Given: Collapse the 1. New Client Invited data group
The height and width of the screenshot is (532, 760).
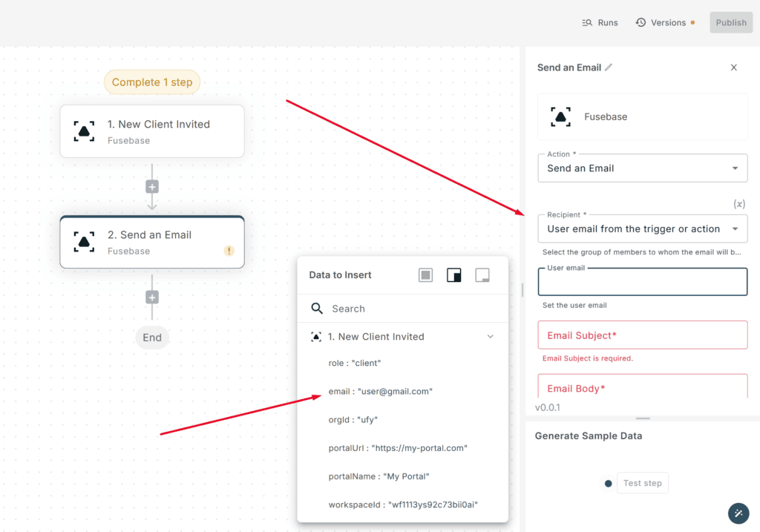Looking at the screenshot, I should coord(490,337).
